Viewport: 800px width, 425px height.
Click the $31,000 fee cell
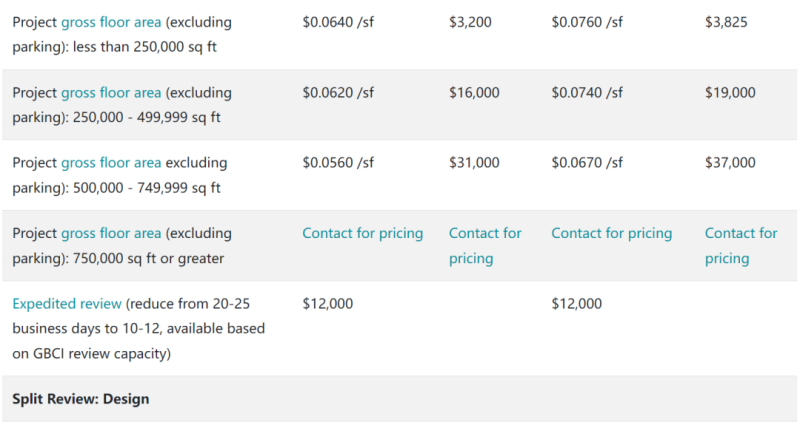(x=474, y=163)
